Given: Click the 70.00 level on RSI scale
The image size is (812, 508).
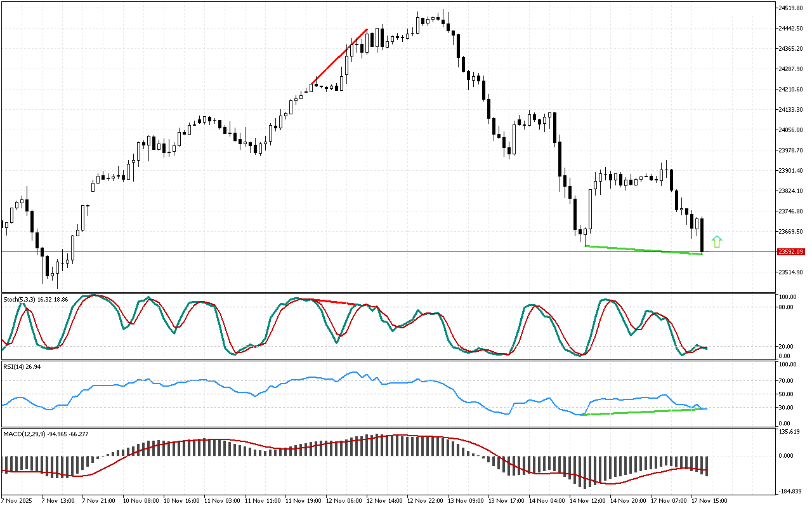Looking at the screenshot, I should pos(787,381).
